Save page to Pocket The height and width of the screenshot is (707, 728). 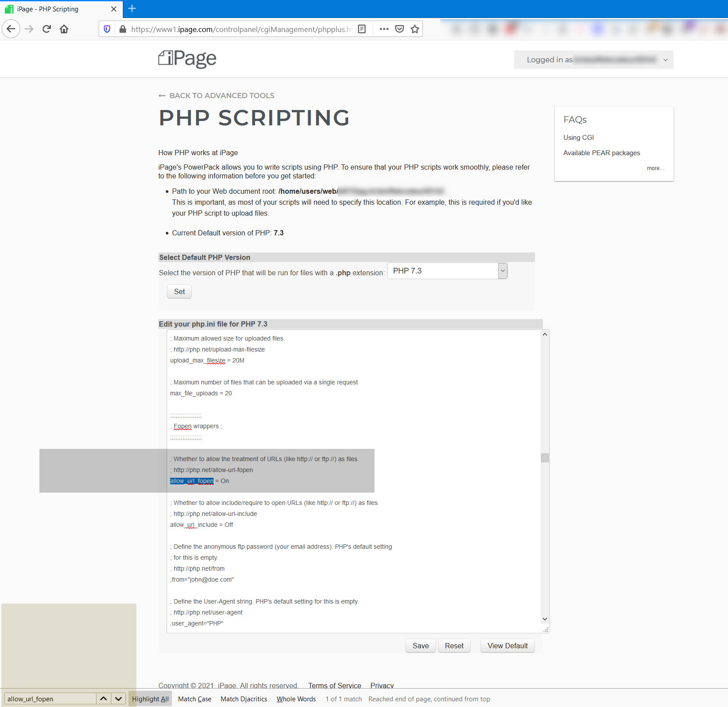coord(400,29)
